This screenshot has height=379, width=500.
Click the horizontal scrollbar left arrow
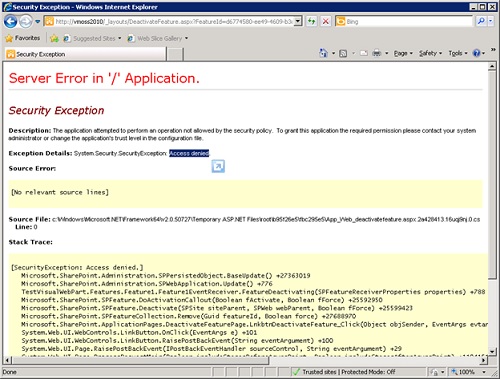7,360
